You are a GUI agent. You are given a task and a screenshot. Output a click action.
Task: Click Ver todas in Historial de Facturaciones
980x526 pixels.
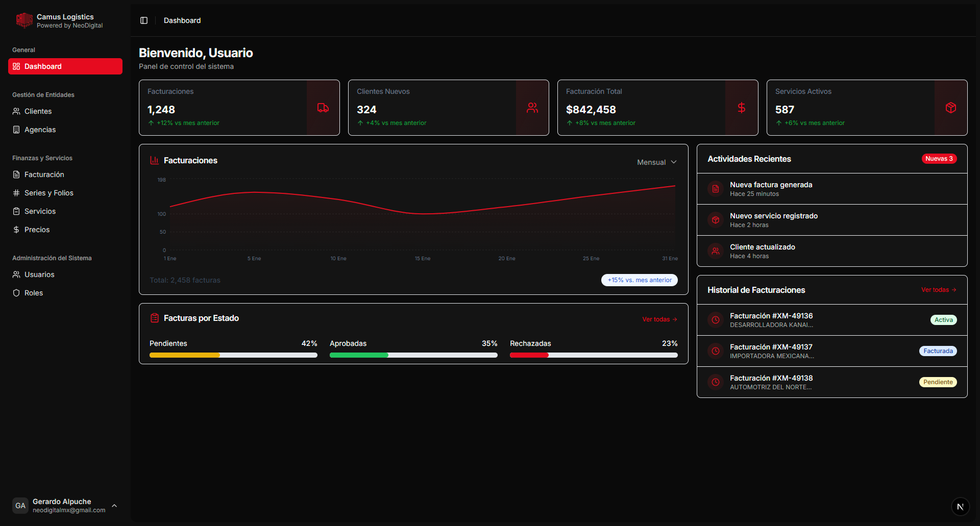(938, 290)
